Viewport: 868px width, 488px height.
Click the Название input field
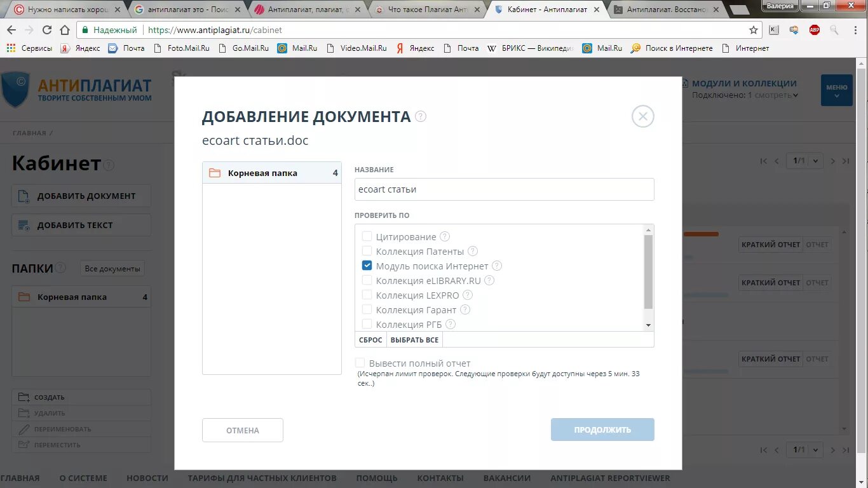point(505,189)
